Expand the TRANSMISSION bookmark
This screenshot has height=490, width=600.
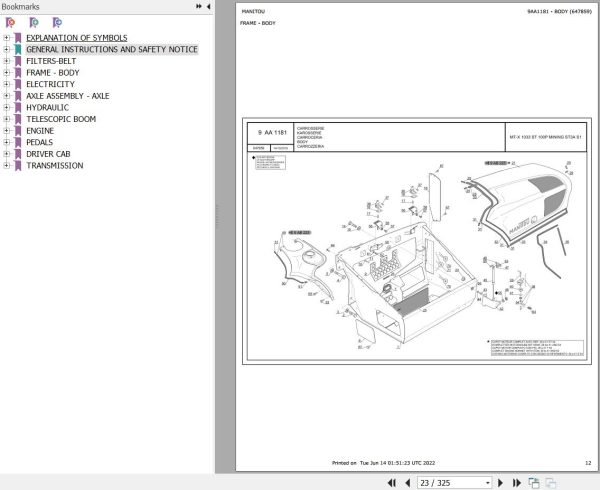[6, 165]
